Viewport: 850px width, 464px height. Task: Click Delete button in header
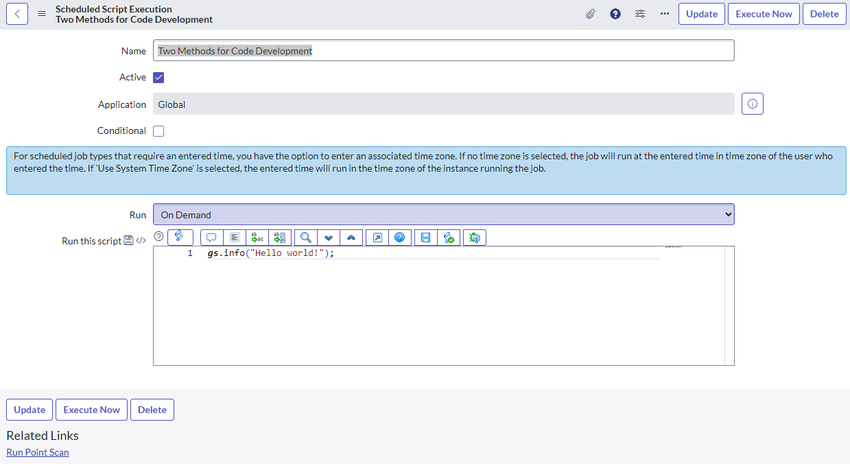[x=824, y=14]
